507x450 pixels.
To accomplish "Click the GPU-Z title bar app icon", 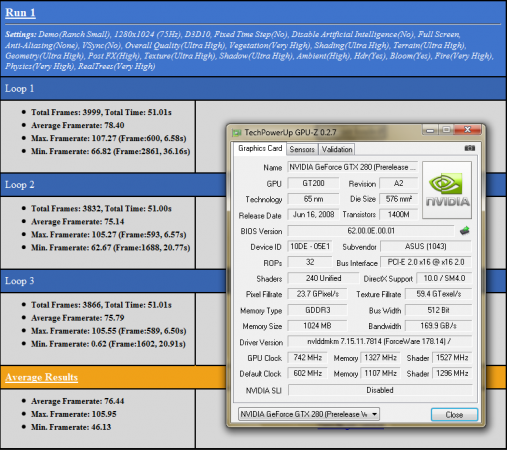I will [x=237, y=133].
